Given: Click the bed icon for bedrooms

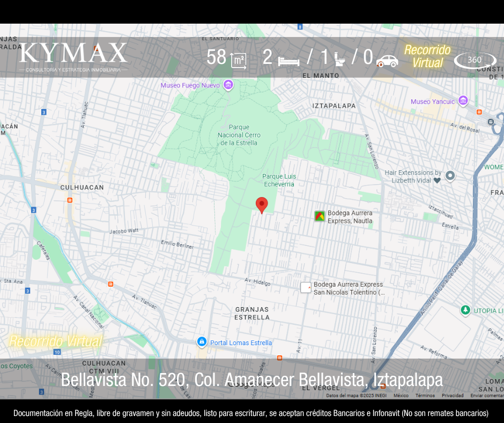Looking at the screenshot, I should click(288, 60).
